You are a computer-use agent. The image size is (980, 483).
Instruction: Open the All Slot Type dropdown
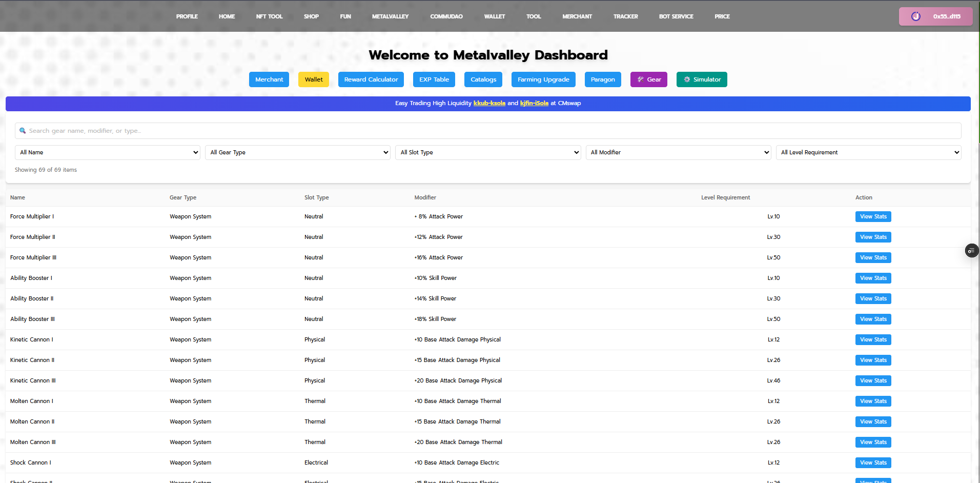[487, 152]
